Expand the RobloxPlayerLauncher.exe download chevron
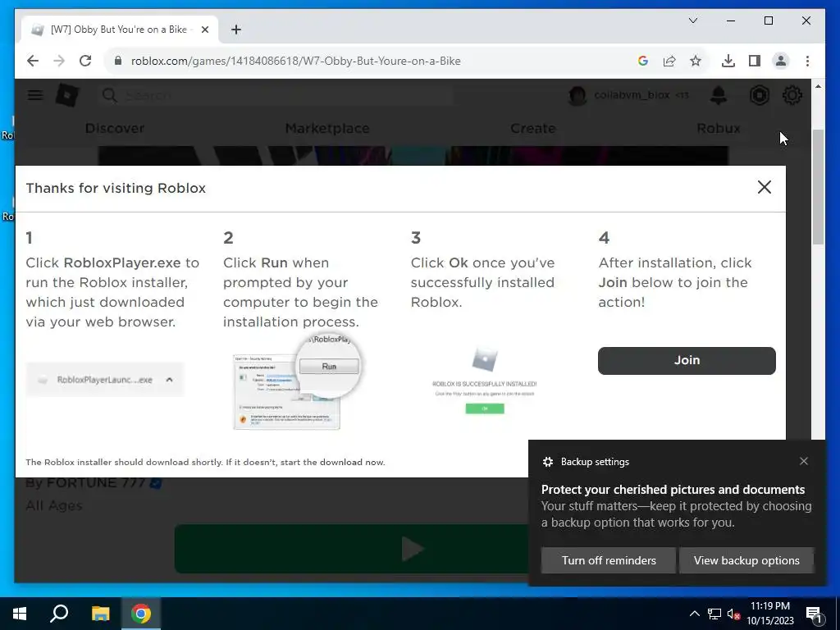840x630 pixels. coord(169,380)
